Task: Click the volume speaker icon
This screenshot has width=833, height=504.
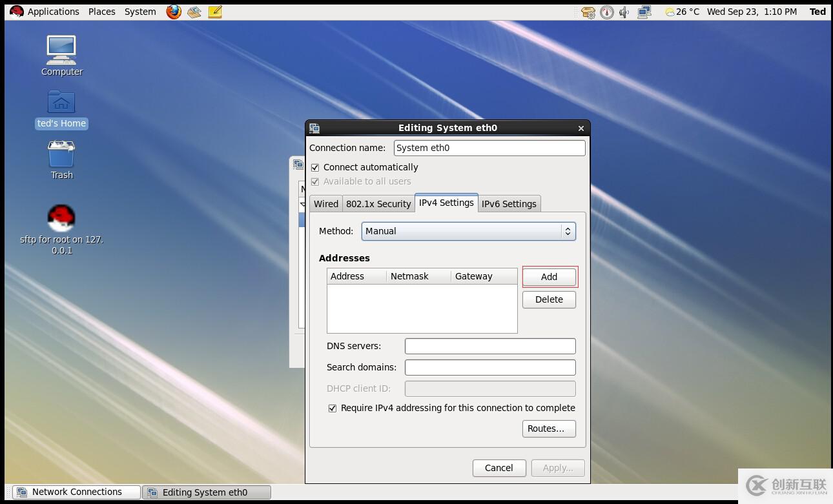Action: tap(624, 12)
